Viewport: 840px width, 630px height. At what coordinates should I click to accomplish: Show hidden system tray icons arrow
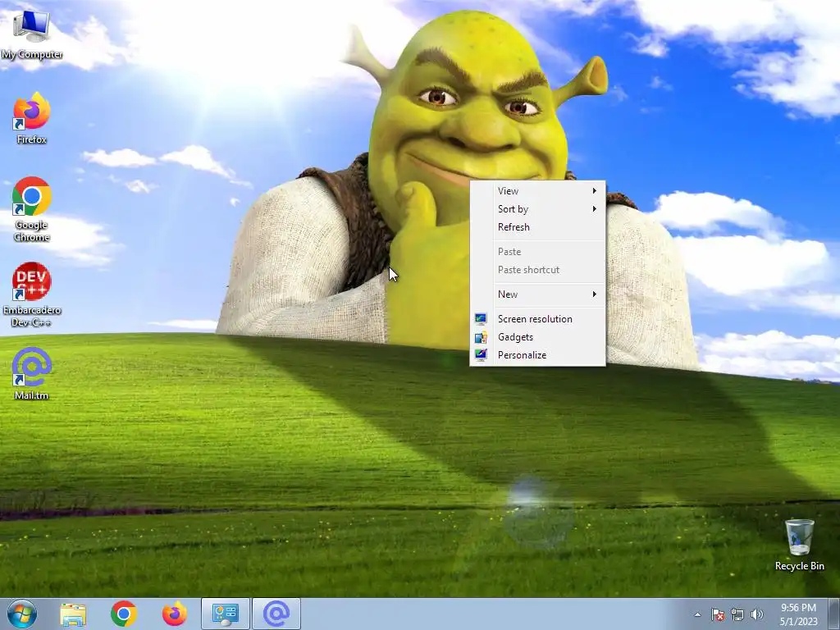(x=697, y=614)
